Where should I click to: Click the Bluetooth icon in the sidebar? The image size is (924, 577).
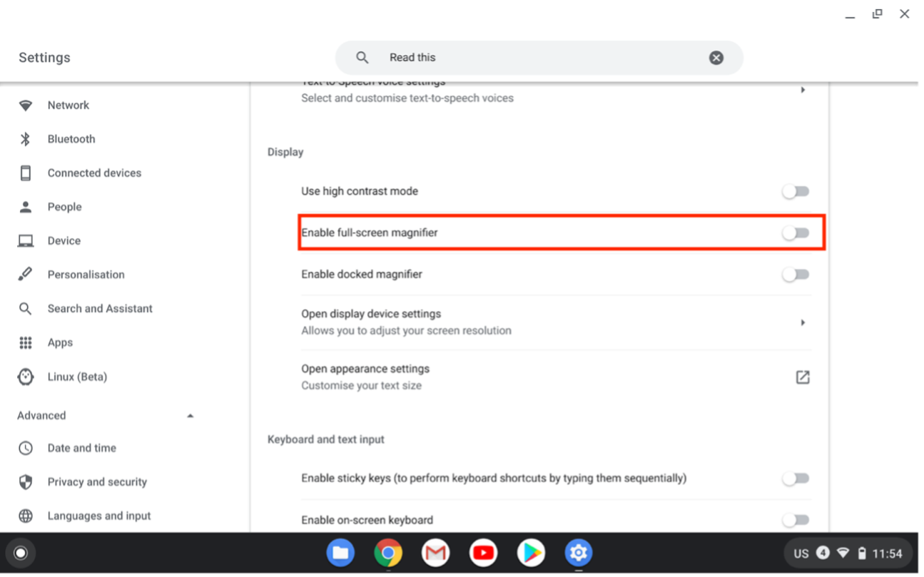click(x=26, y=138)
